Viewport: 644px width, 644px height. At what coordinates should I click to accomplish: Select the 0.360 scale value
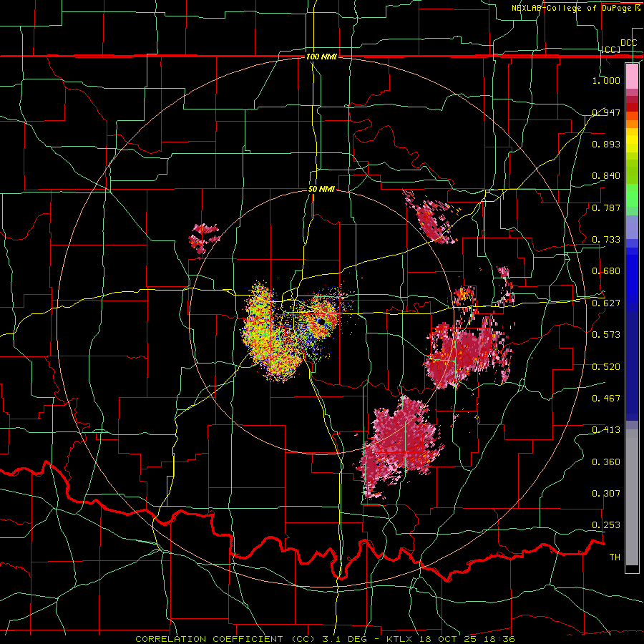606,462
